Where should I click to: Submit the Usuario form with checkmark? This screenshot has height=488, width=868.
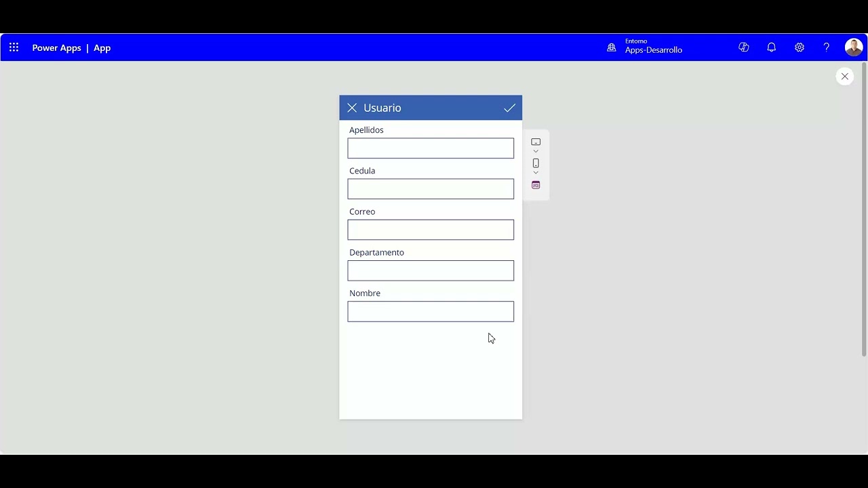pyautogui.click(x=510, y=108)
